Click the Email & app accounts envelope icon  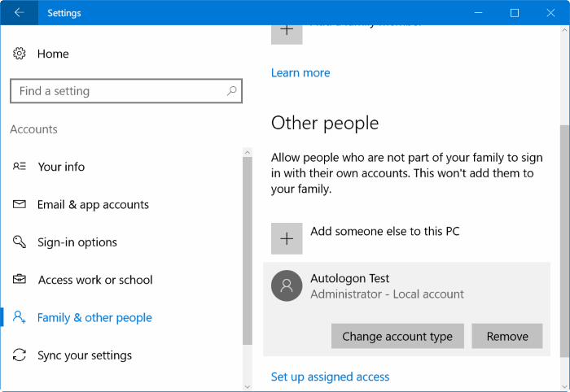20,204
